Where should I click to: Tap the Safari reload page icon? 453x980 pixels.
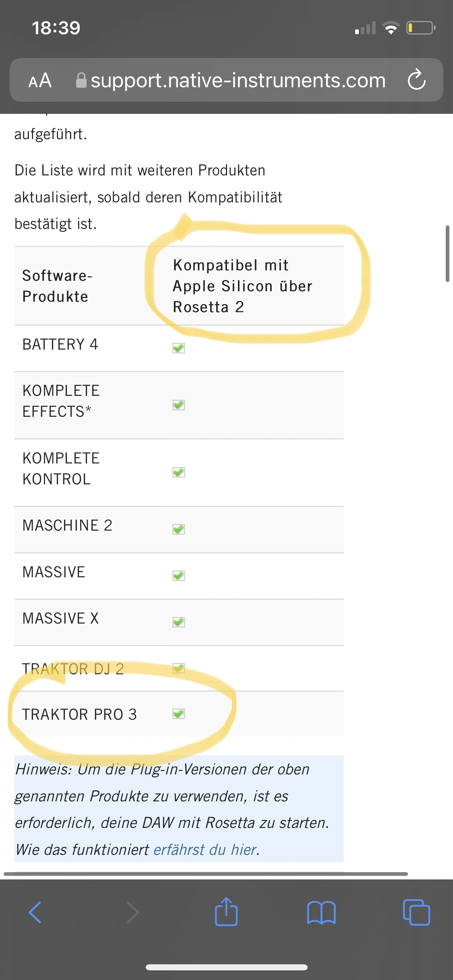point(416,80)
